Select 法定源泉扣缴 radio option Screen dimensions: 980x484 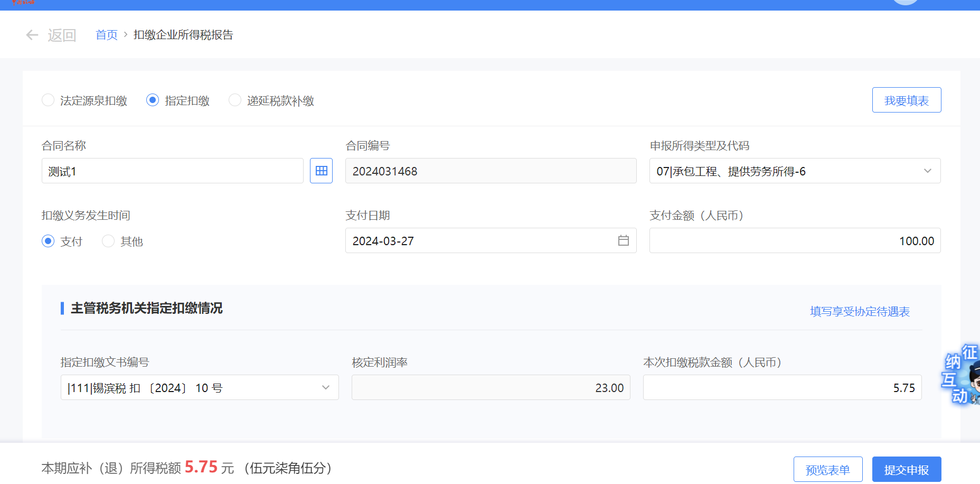click(48, 100)
